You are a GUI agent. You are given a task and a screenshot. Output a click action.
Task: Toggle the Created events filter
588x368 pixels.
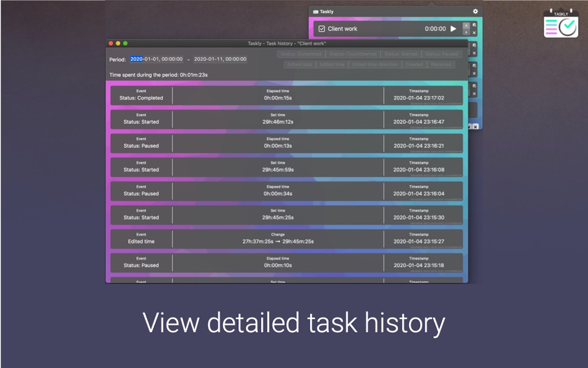pyautogui.click(x=414, y=64)
